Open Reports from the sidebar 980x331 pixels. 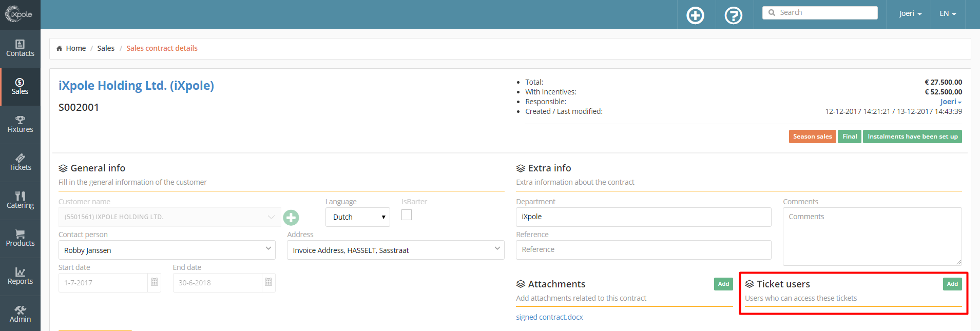(x=20, y=277)
